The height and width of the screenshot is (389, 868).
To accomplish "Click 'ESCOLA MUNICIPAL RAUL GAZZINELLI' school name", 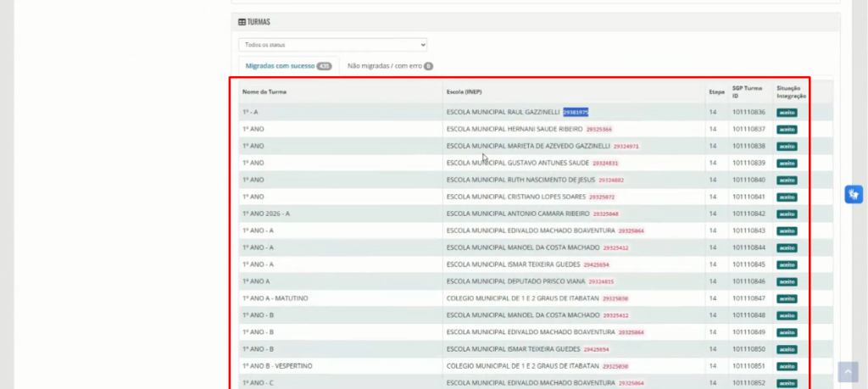I will [x=504, y=113].
